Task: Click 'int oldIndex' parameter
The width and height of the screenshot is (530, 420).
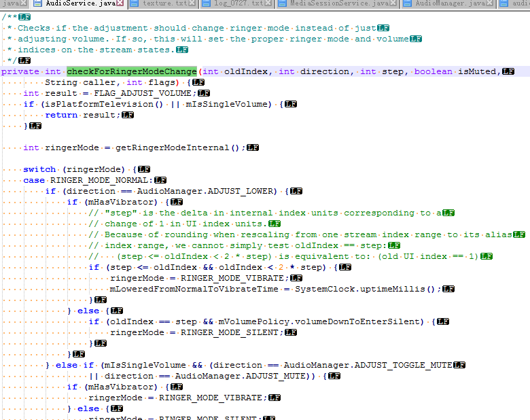Action: tap(235, 71)
